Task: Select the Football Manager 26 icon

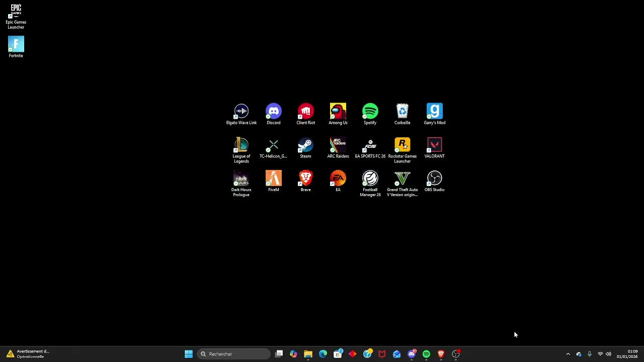Action: pos(370,184)
